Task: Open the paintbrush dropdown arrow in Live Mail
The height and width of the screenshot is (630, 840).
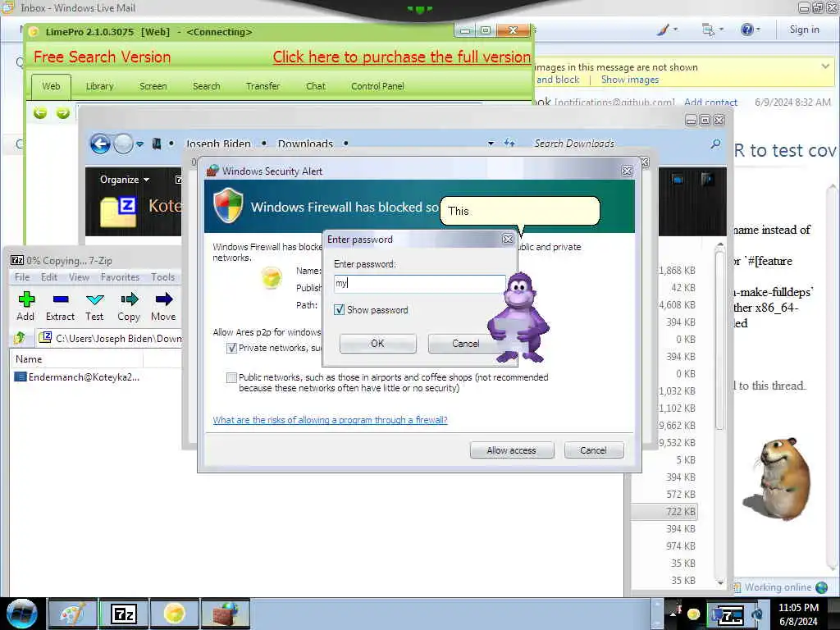Action: click(x=675, y=30)
